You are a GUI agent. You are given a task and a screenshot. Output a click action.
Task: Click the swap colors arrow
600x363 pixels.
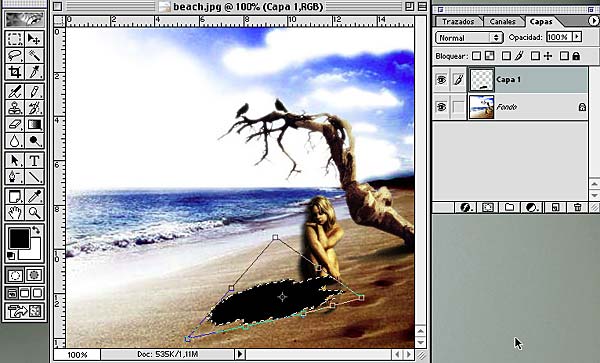tap(36, 230)
